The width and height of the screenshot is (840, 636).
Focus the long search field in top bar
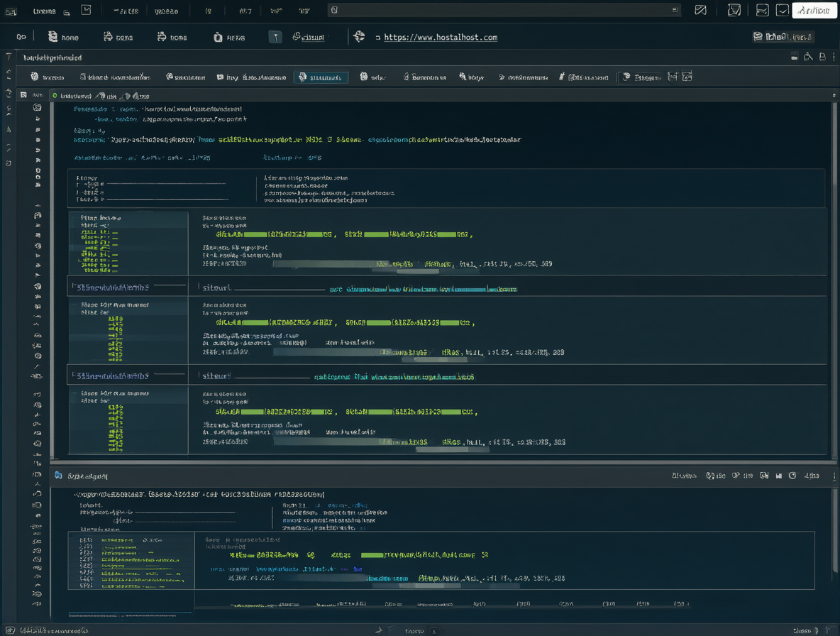(504, 10)
